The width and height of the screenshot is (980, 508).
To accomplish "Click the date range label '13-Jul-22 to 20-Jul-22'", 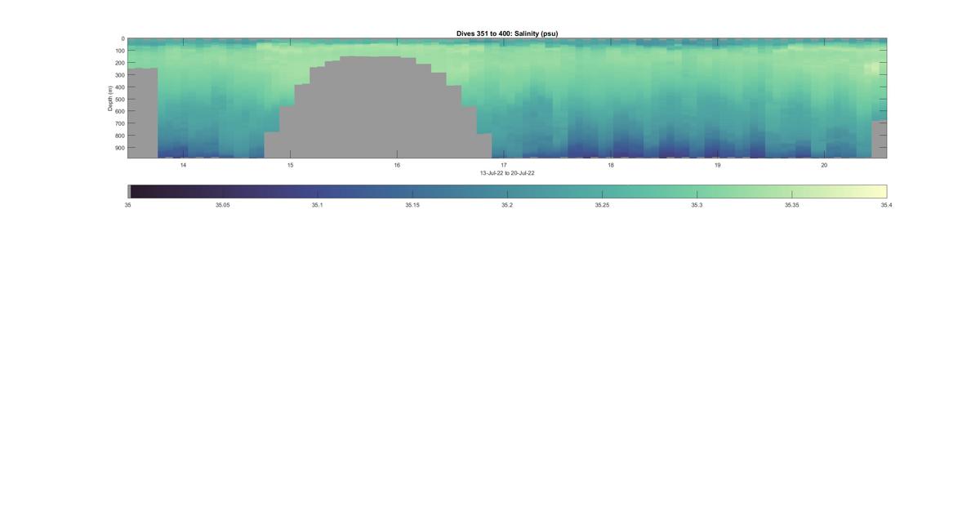I will pyautogui.click(x=507, y=173).
